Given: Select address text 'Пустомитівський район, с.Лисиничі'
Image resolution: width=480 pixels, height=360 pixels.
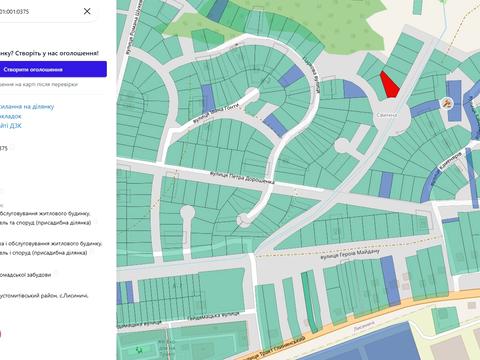Looking at the screenshot, I should (44, 296).
